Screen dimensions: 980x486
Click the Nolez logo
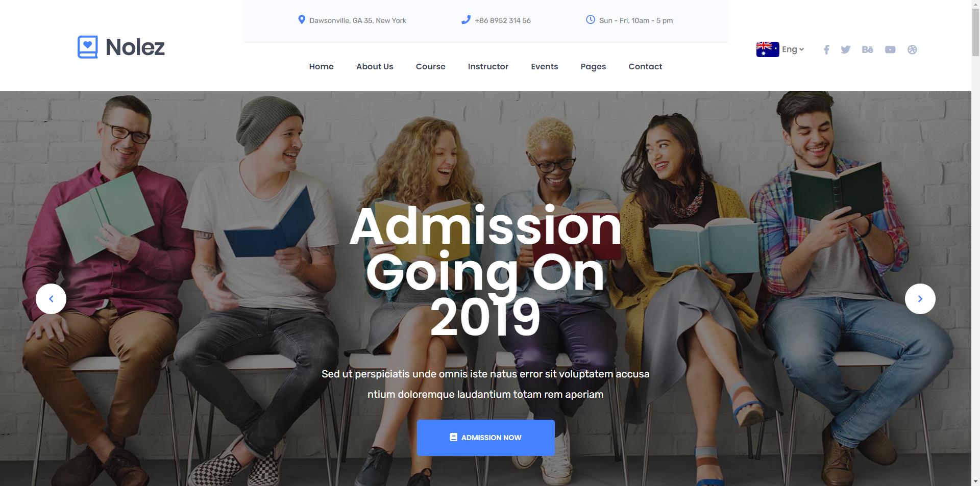point(121,47)
